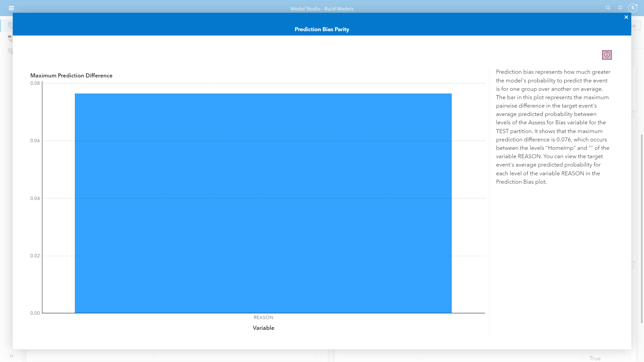Viewport: 644px width, 362px height.
Task: Click the REASON x-axis category label
Action: tap(263, 317)
